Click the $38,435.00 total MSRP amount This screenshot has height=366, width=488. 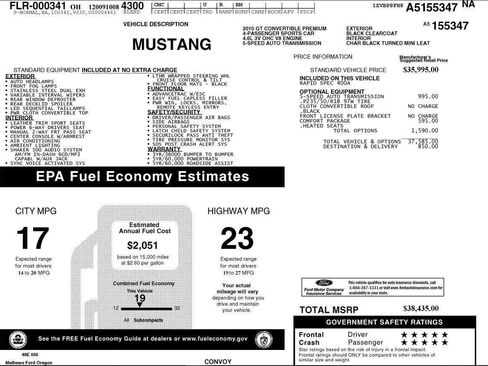(x=421, y=308)
